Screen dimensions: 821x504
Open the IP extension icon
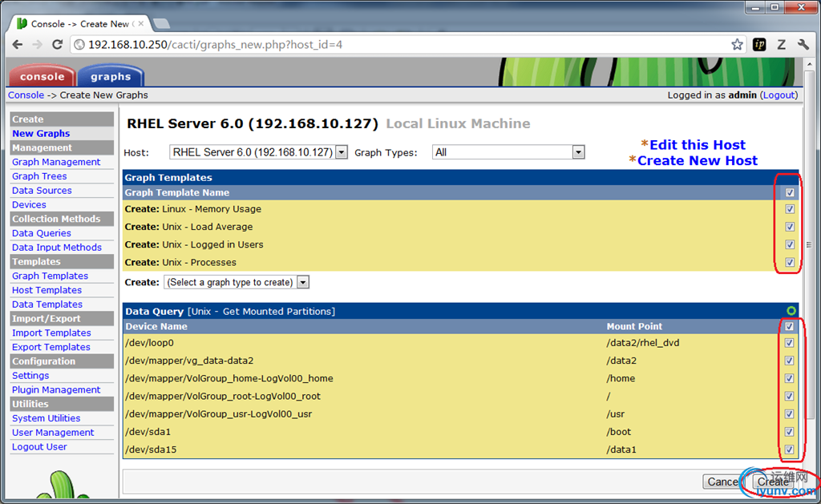759,45
